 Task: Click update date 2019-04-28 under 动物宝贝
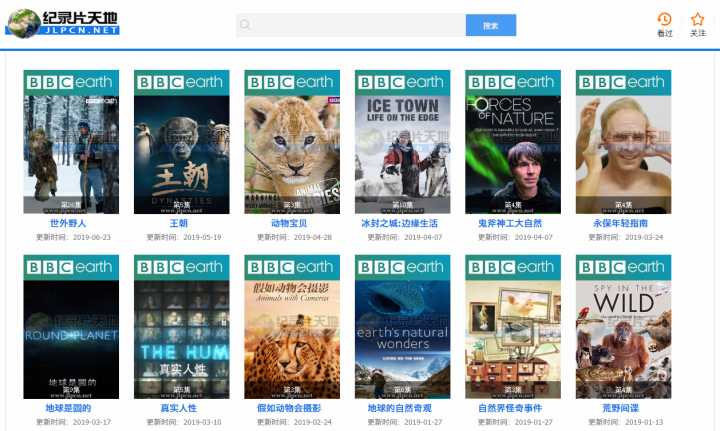tap(313, 237)
